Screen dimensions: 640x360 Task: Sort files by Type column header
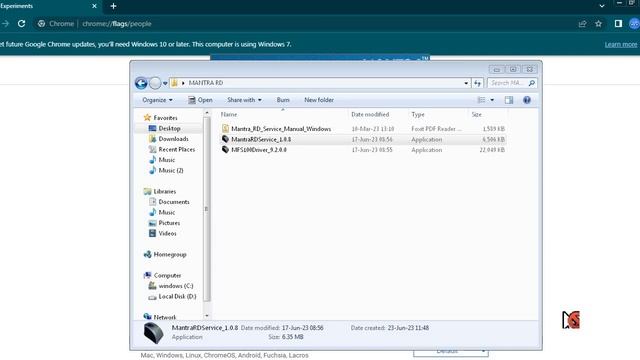[x=437, y=115]
